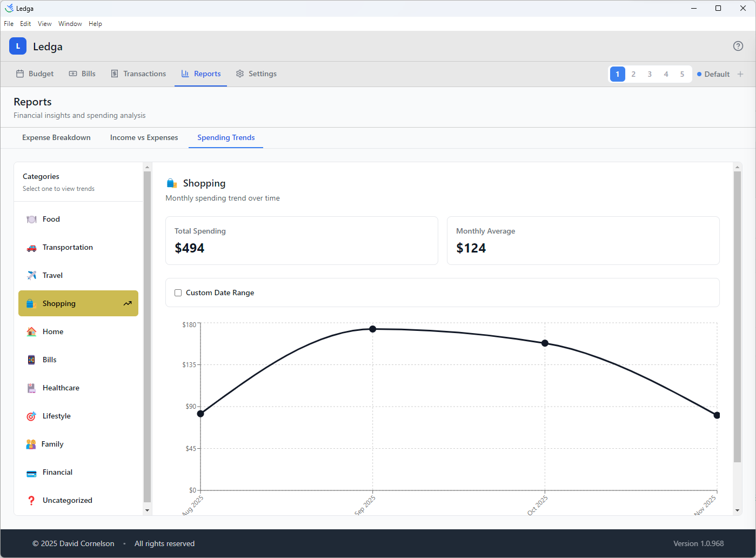Click the Shopping bag icon in chart header
The height and width of the screenshot is (558, 756).
click(x=172, y=183)
